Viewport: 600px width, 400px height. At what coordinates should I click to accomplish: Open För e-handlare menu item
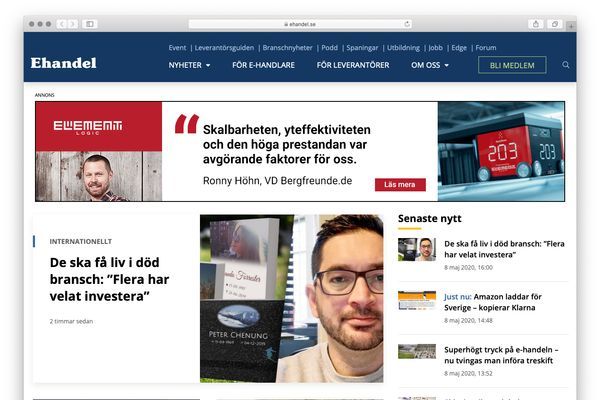(263, 65)
